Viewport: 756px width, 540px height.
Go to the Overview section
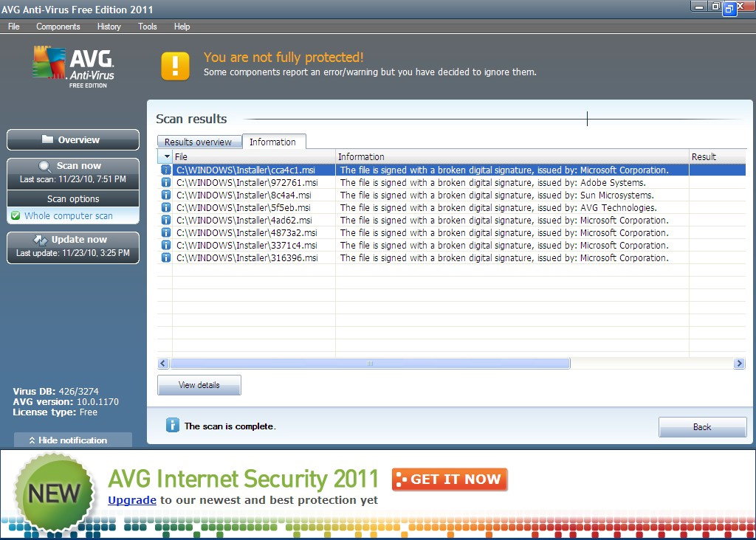point(73,139)
